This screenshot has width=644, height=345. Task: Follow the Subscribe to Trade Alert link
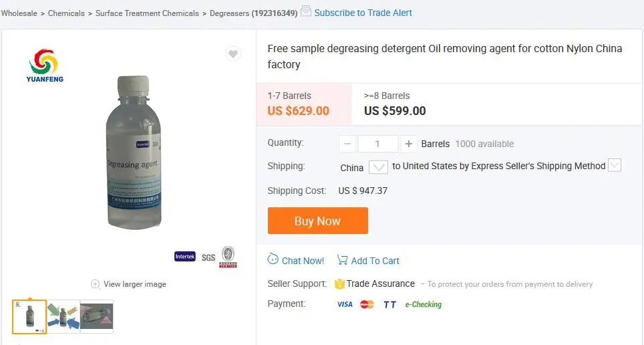363,13
